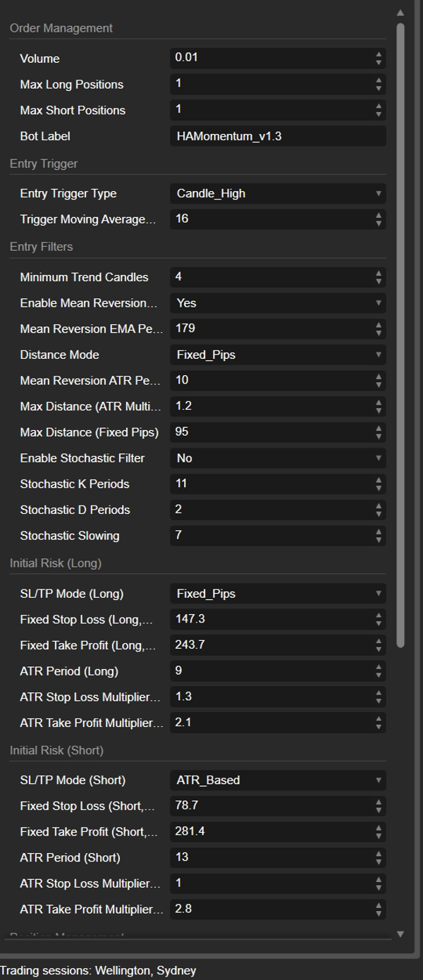Increase Stochastic K Periods using up arrow
423x980 pixels.
tap(379, 480)
